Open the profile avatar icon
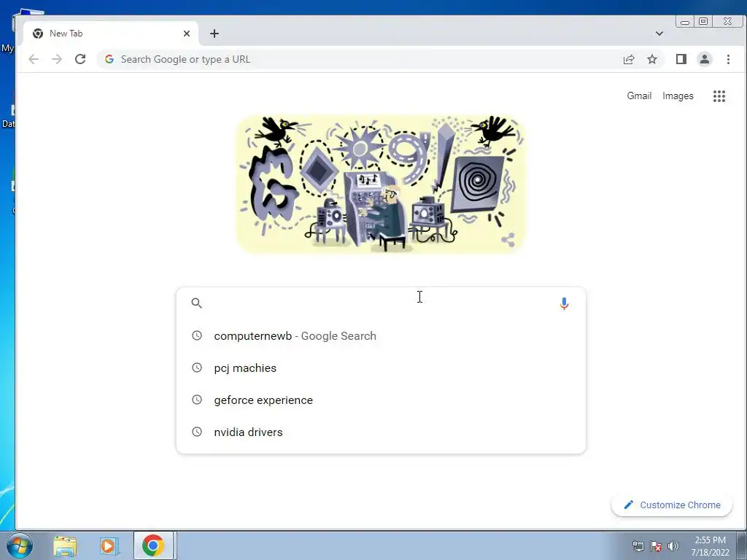This screenshot has width=747, height=560. pos(704,59)
